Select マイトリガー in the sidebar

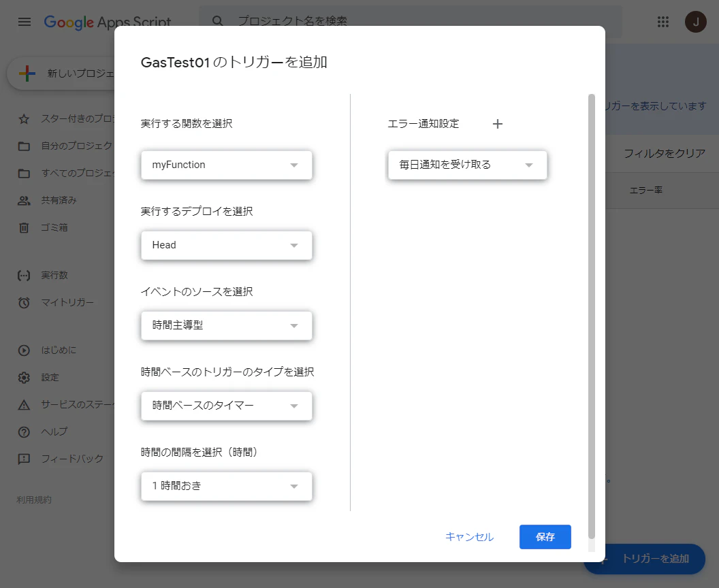tap(67, 302)
